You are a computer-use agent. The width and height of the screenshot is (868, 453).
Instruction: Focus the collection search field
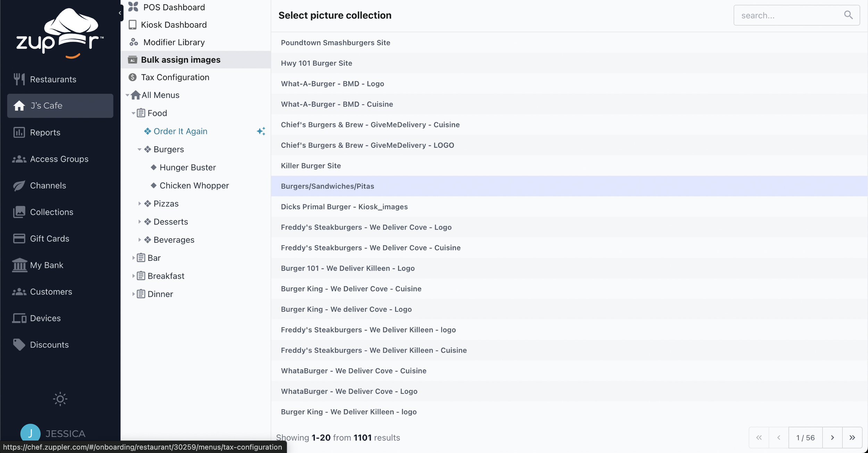click(788, 15)
